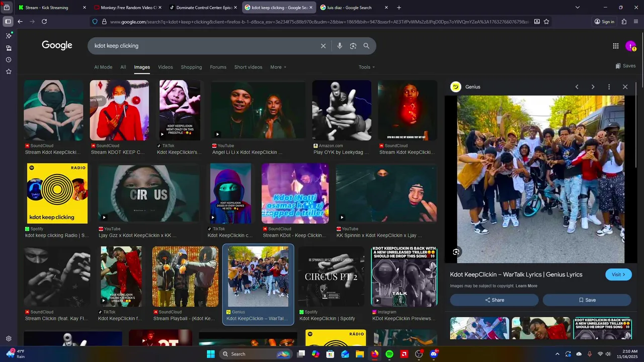Click the taskbar Search box

[255, 354]
